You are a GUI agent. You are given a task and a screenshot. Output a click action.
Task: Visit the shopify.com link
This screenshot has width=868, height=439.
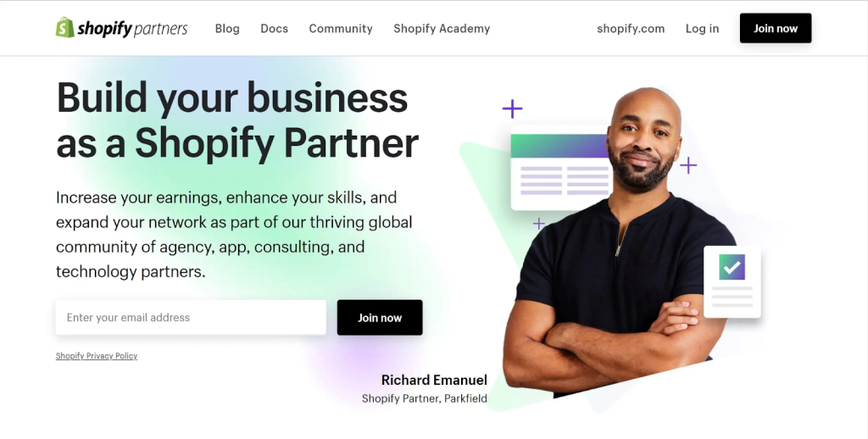(631, 28)
